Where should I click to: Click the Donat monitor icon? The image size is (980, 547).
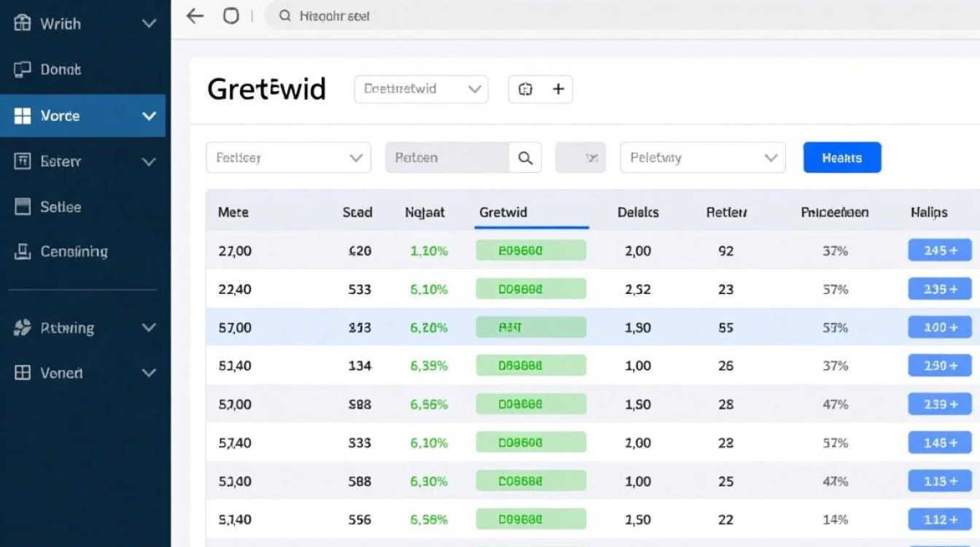coord(24,69)
